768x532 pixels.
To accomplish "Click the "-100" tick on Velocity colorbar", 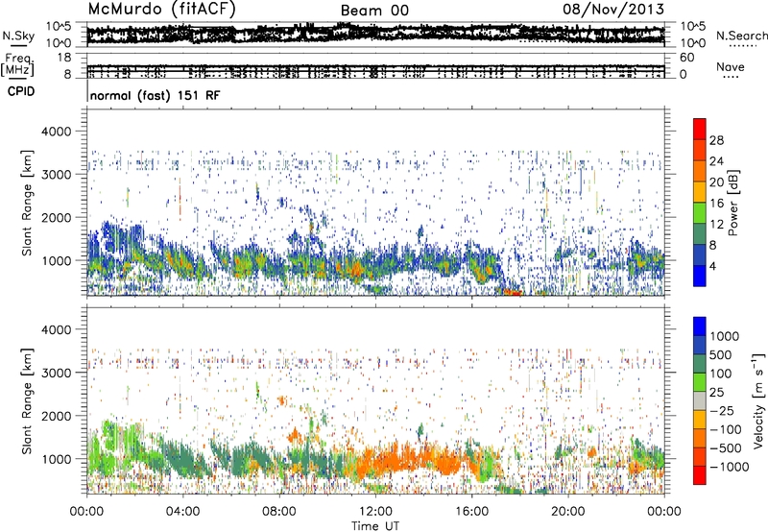I will pyautogui.click(x=726, y=429).
